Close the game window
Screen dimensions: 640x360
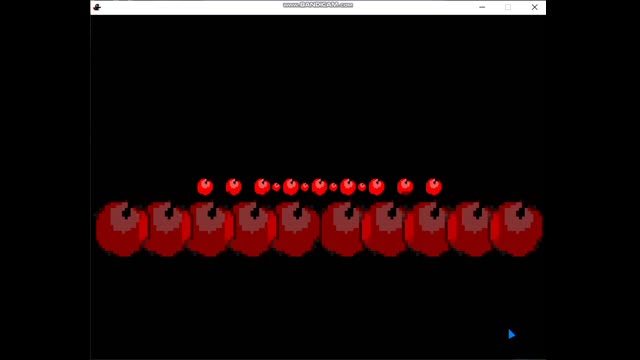(x=534, y=7)
